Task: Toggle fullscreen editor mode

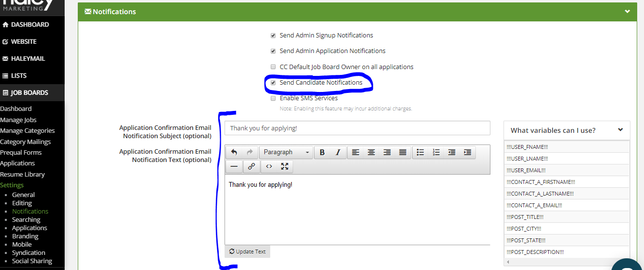Action: (x=285, y=166)
